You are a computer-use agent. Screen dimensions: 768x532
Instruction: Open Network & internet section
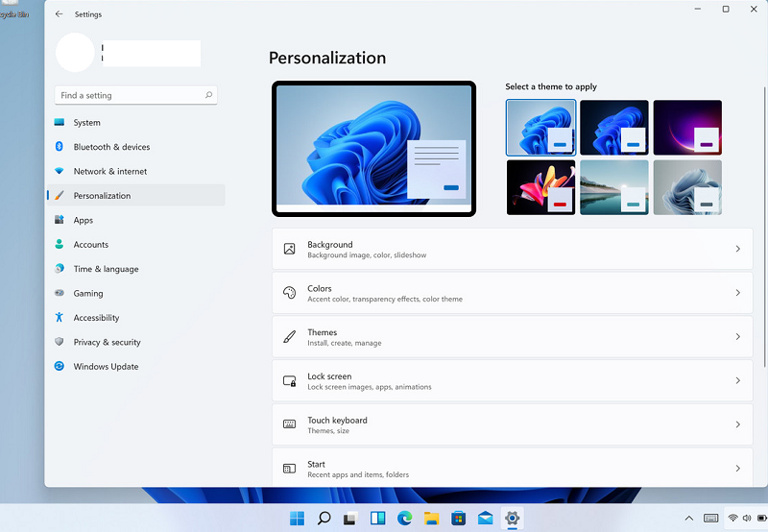[136, 171]
